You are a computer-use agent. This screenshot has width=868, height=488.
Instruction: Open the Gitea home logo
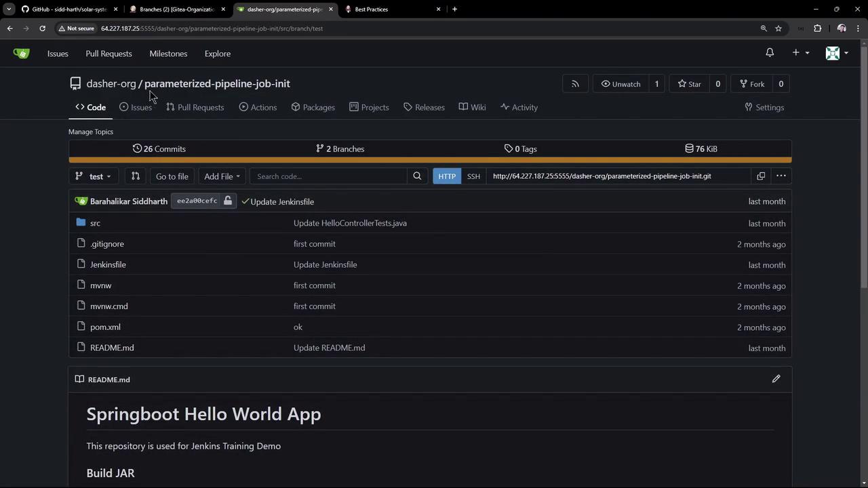coord(22,54)
